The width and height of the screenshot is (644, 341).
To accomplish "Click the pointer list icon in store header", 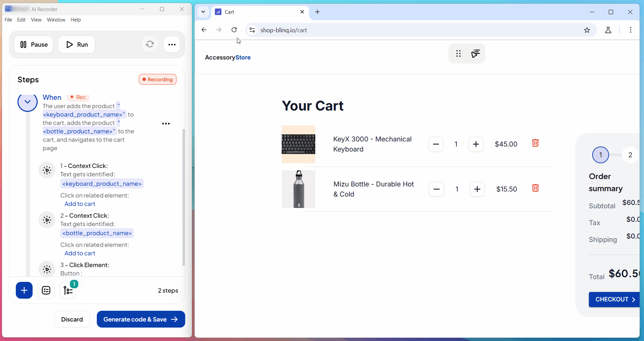I will coord(475,53).
